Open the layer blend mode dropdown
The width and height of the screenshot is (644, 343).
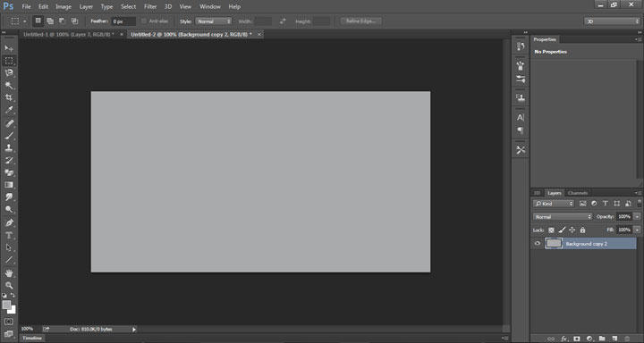[563, 216]
